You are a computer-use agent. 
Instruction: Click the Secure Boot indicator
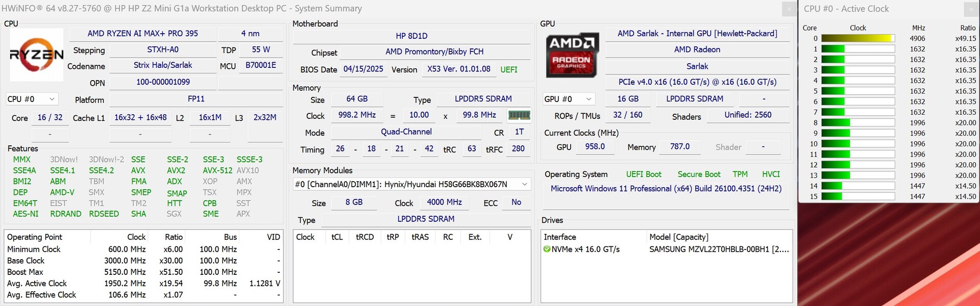pos(699,174)
